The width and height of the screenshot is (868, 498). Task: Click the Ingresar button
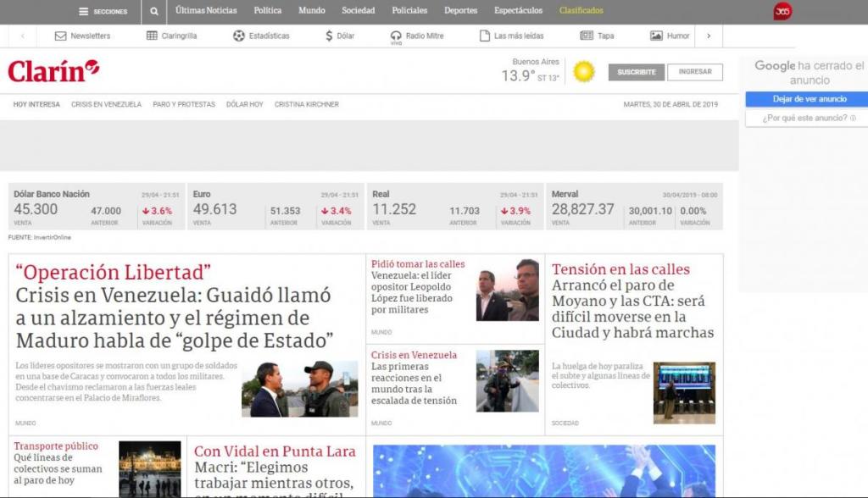[695, 72]
